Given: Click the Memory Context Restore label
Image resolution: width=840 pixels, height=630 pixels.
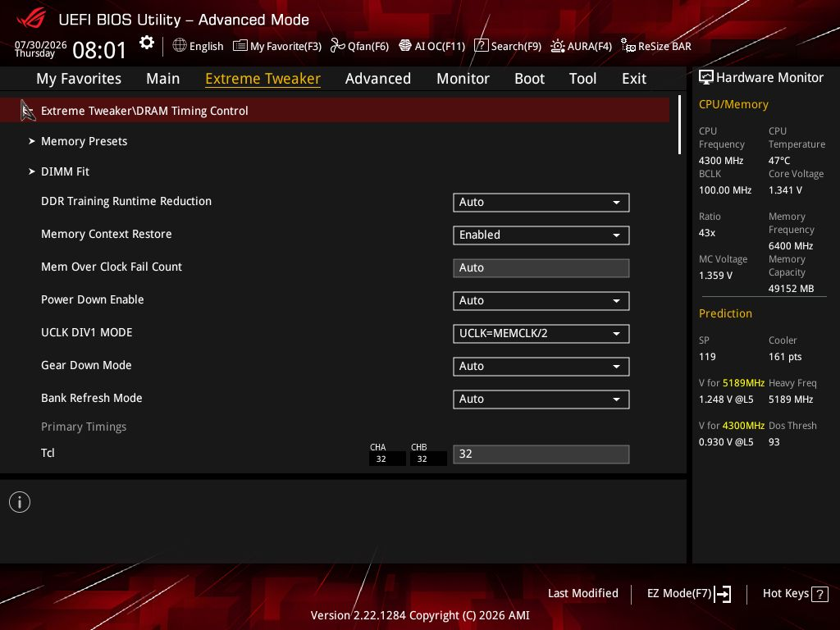Looking at the screenshot, I should pyautogui.click(x=106, y=234).
